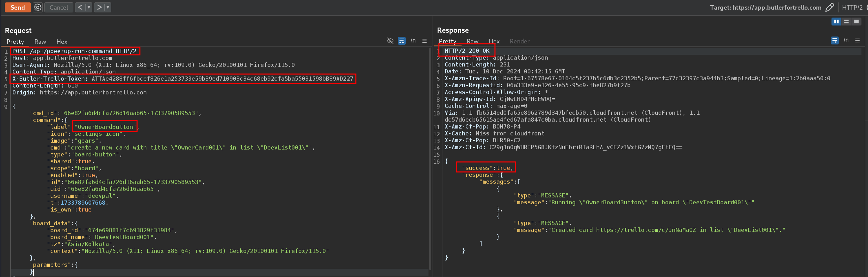Open the Response pane hamburger options menu
The width and height of the screenshot is (868, 277).
[858, 41]
